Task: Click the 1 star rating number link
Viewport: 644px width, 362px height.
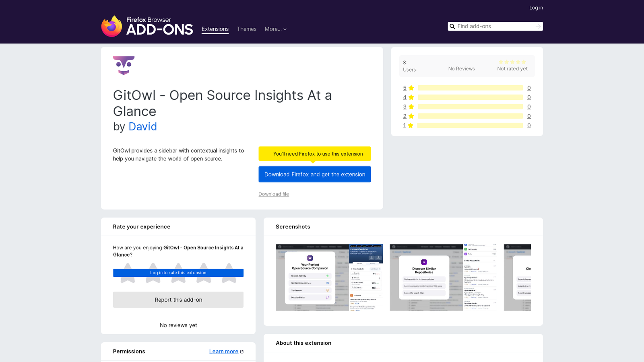Action: click(405, 125)
